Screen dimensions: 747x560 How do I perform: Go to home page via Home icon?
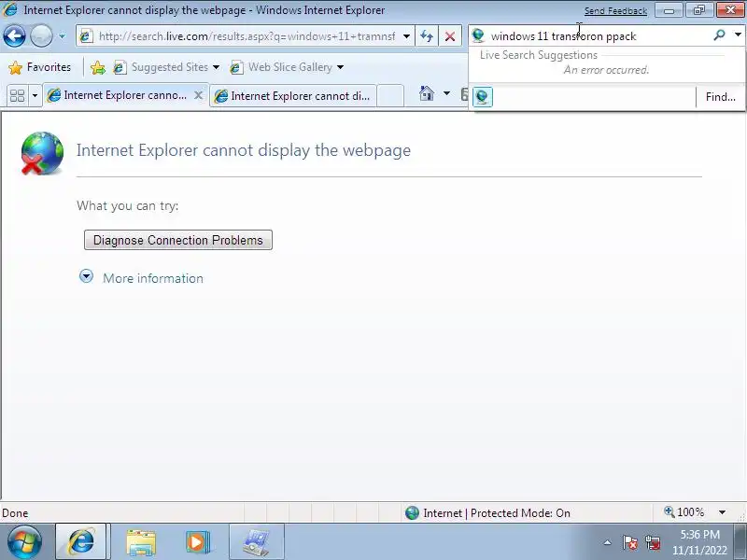click(x=427, y=93)
